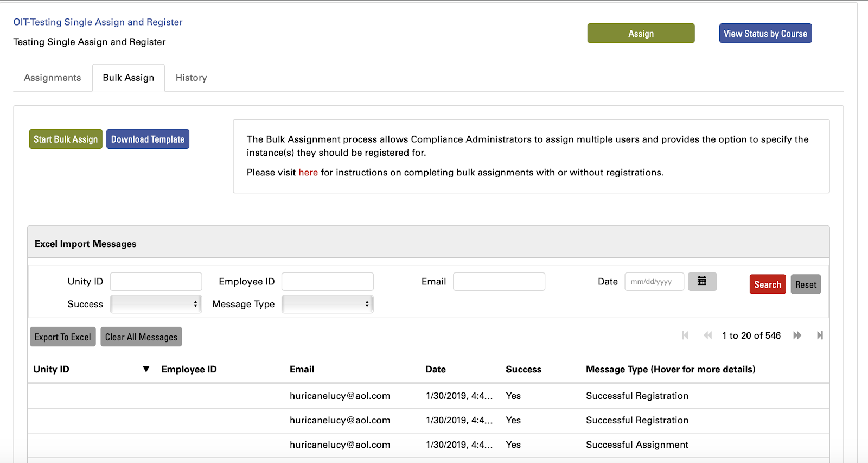Reset the search filters
This screenshot has height=463, width=868.
point(806,284)
